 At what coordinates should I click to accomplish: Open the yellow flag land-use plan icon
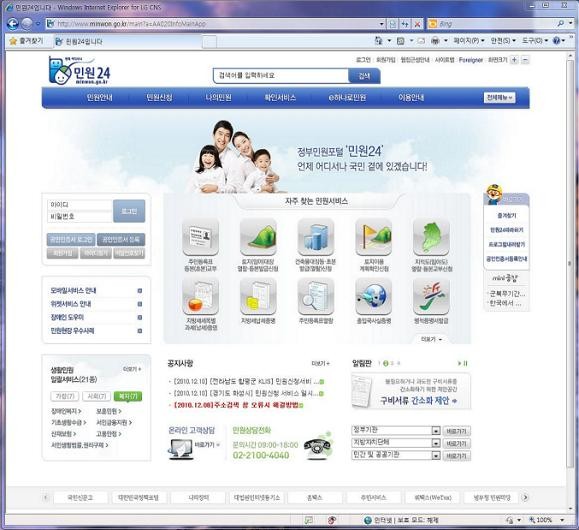click(x=373, y=237)
